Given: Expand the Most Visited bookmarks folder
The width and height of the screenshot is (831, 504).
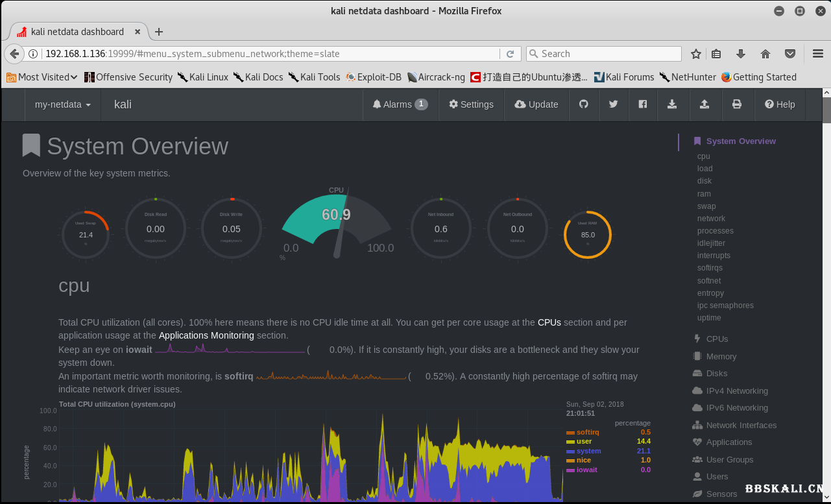Looking at the screenshot, I should (43, 77).
